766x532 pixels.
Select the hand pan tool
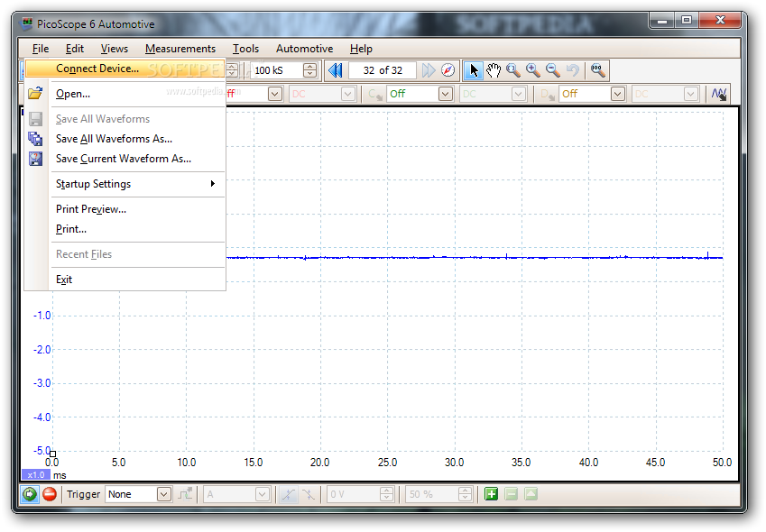point(494,70)
